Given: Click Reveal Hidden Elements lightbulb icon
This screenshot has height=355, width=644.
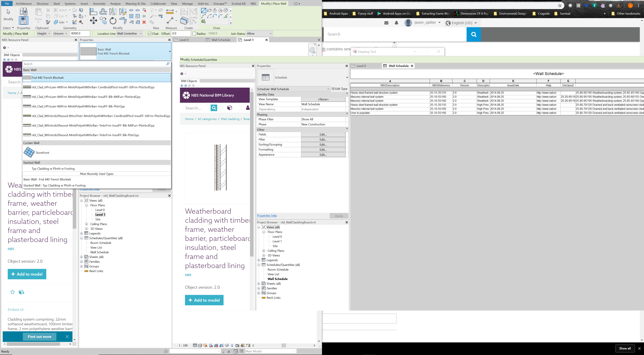Looking at the screenshot, I should pyautogui.click(x=232, y=345).
